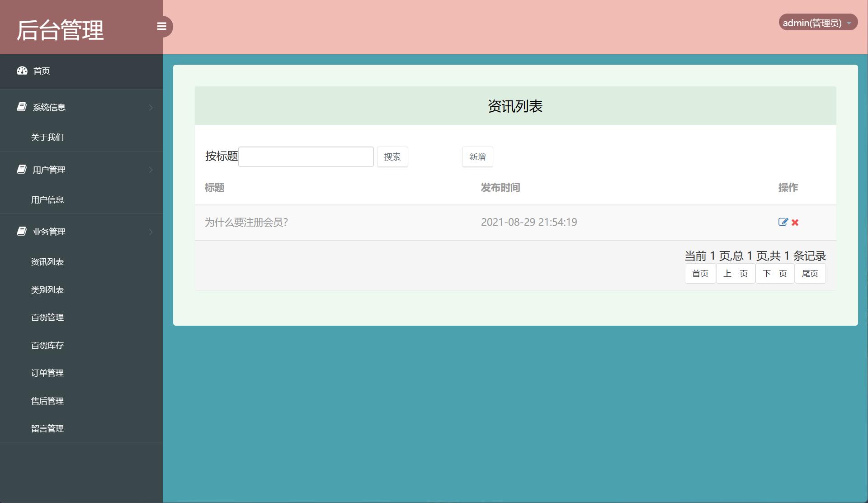Open 留言管理 from the sidebar
Viewport: 868px width, 503px height.
click(x=47, y=428)
